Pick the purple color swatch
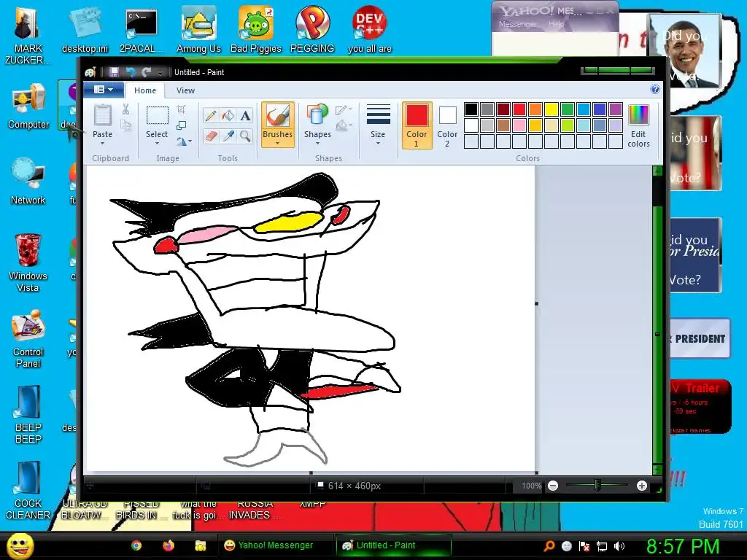This screenshot has height=560, width=747. 616,109
